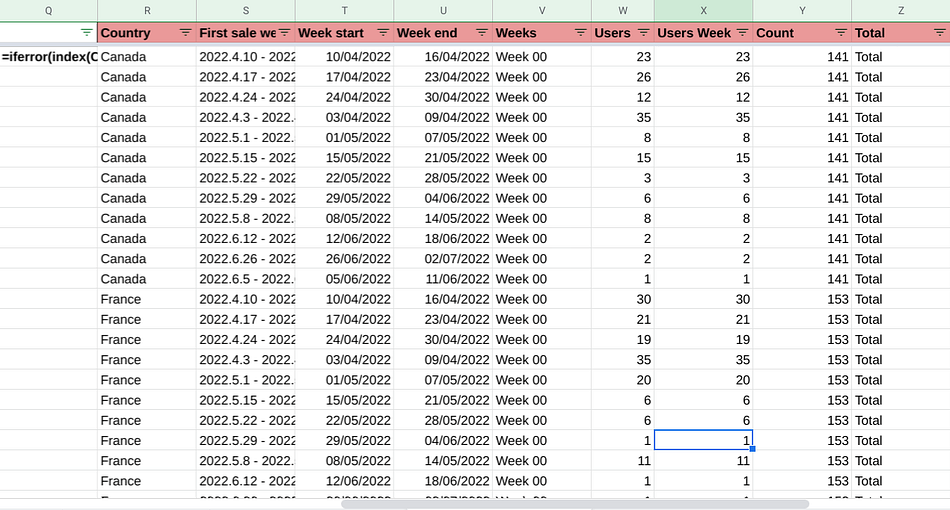Select Users cell 19 in France row

[x=623, y=339]
